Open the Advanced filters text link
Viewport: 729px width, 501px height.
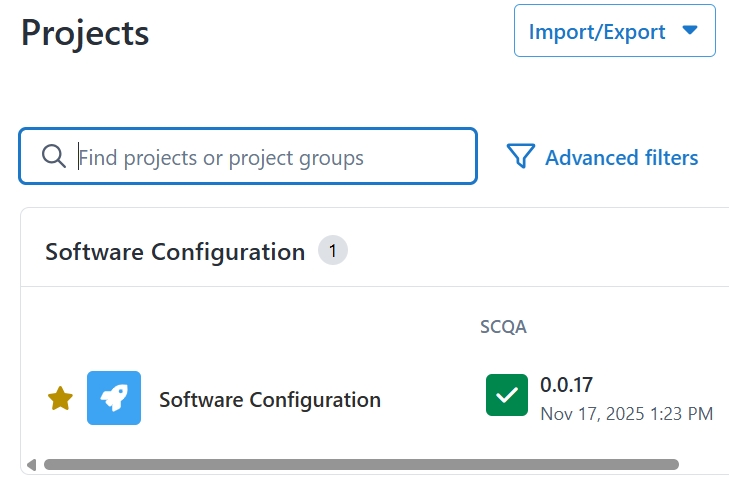click(621, 158)
